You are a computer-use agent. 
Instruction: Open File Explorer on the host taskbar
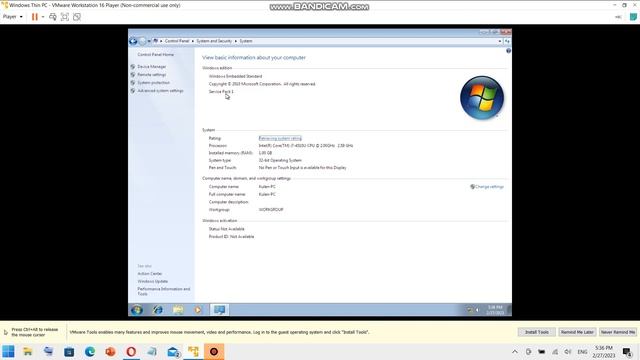(x=28, y=351)
